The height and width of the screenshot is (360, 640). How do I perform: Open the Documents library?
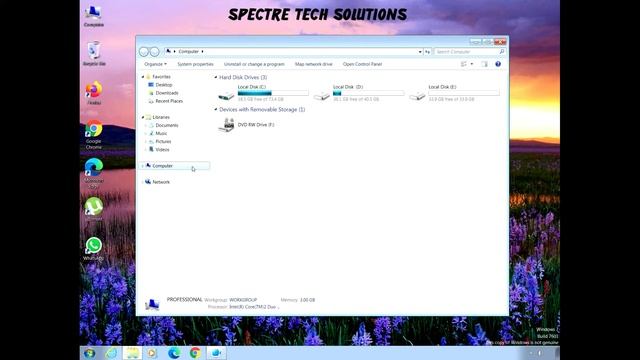point(167,125)
